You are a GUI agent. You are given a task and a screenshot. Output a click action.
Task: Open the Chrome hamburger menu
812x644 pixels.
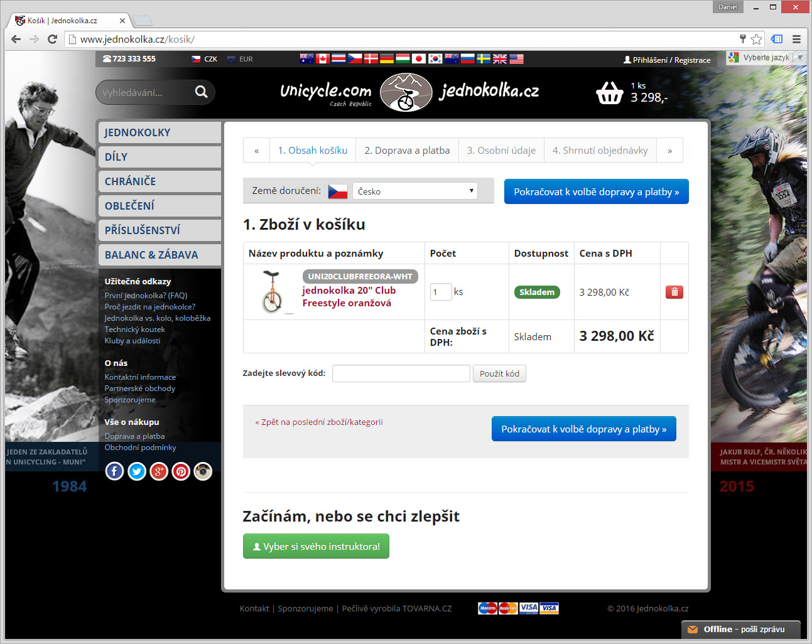[x=796, y=39]
